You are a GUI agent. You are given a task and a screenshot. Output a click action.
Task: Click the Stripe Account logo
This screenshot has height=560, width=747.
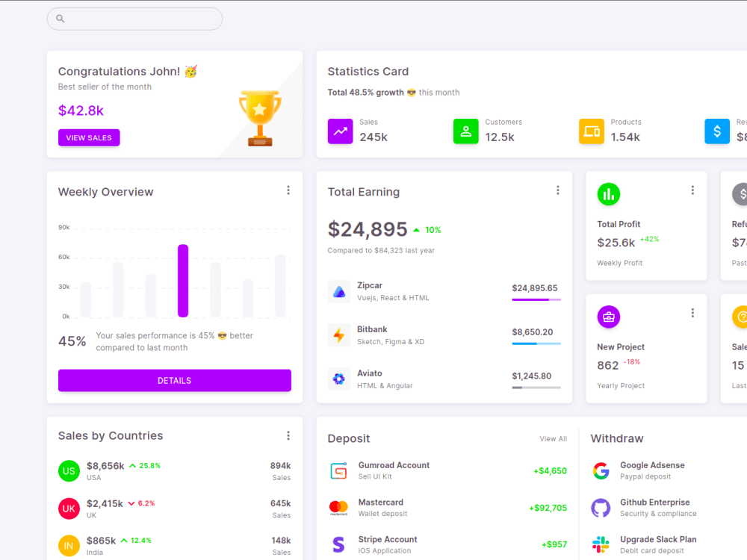[338, 544]
